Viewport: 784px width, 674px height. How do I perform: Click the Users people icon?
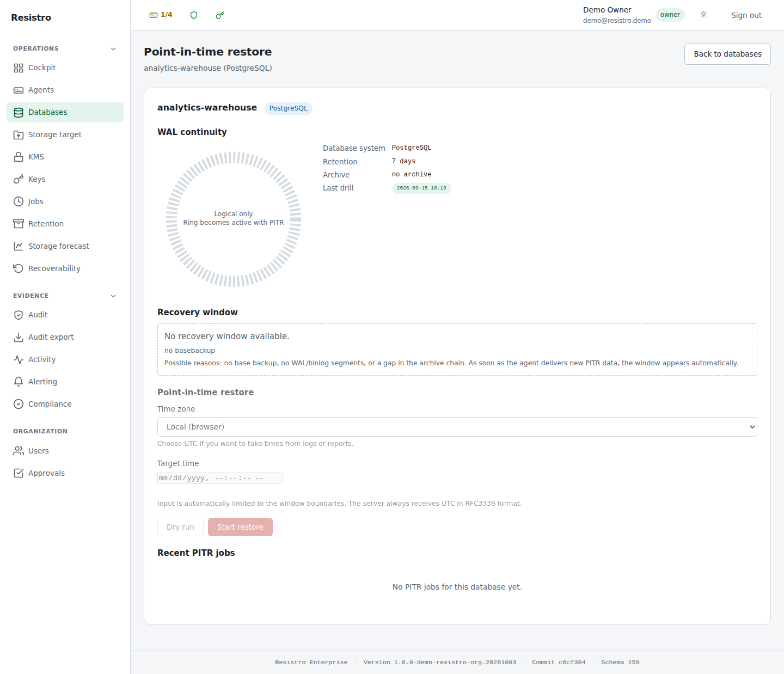pyautogui.click(x=19, y=451)
